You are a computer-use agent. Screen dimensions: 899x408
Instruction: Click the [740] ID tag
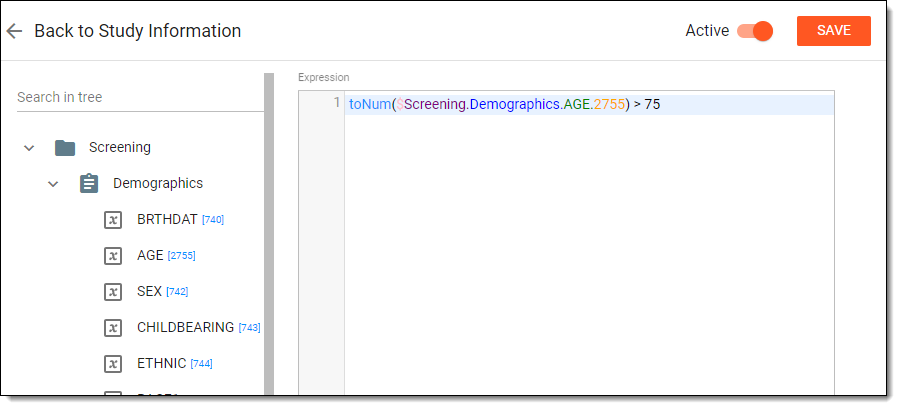[213, 220]
